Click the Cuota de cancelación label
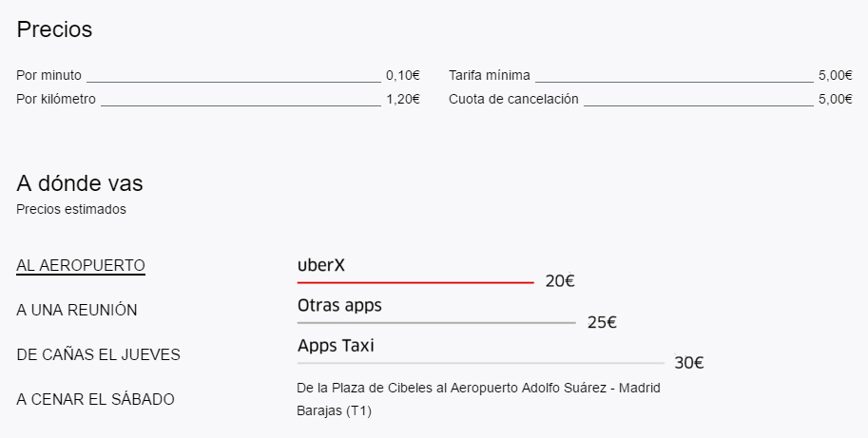The image size is (868, 438). coord(513,99)
